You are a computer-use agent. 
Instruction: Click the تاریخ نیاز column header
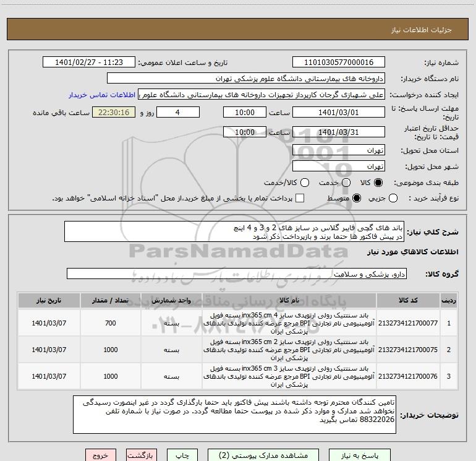pos(49,300)
